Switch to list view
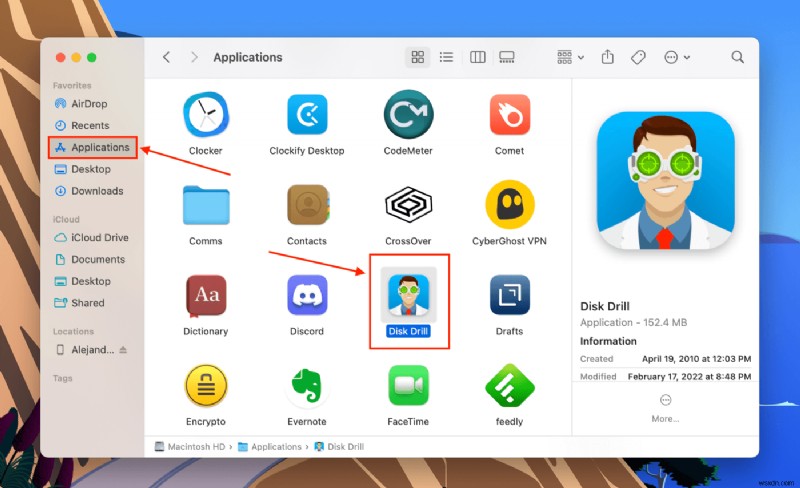The image size is (800, 488). click(x=446, y=57)
